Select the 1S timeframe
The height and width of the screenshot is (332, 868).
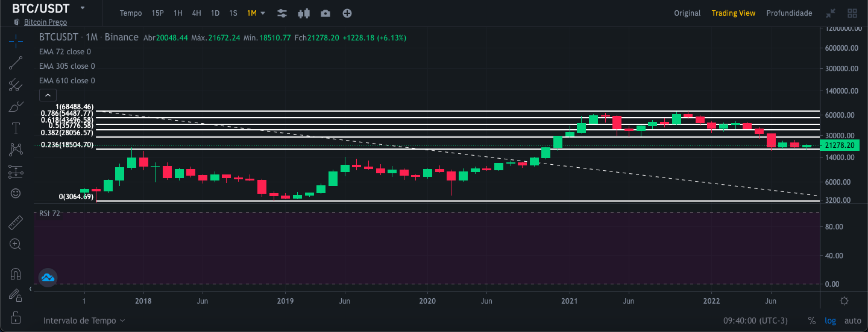(x=233, y=13)
